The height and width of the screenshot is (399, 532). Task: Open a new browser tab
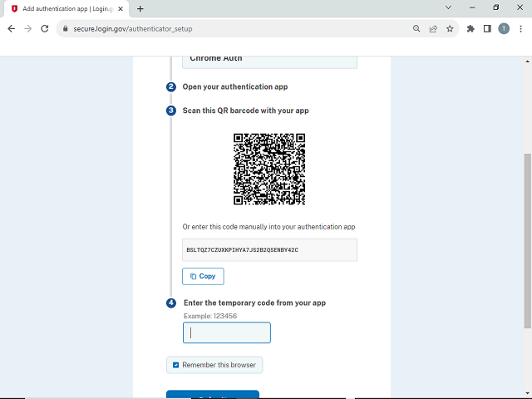tap(140, 9)
